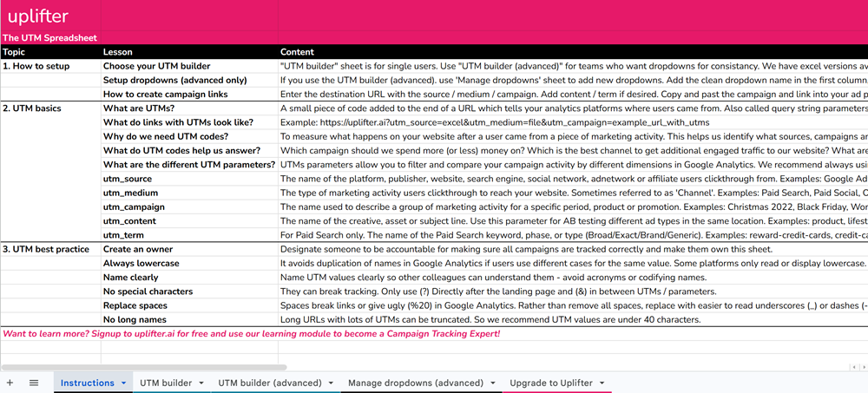Select 'To measure what happens' content cell
Viewport: 868px width, 393px height.
click(573, 136)
